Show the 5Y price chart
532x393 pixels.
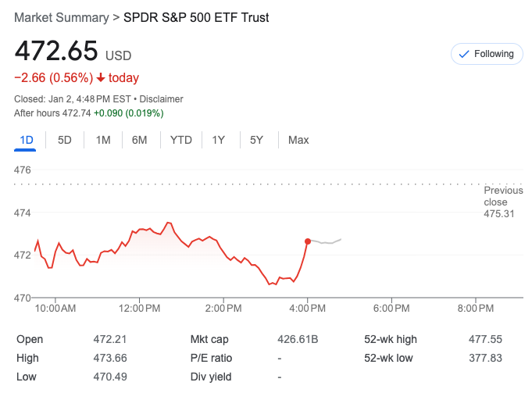tap(257, 140)
